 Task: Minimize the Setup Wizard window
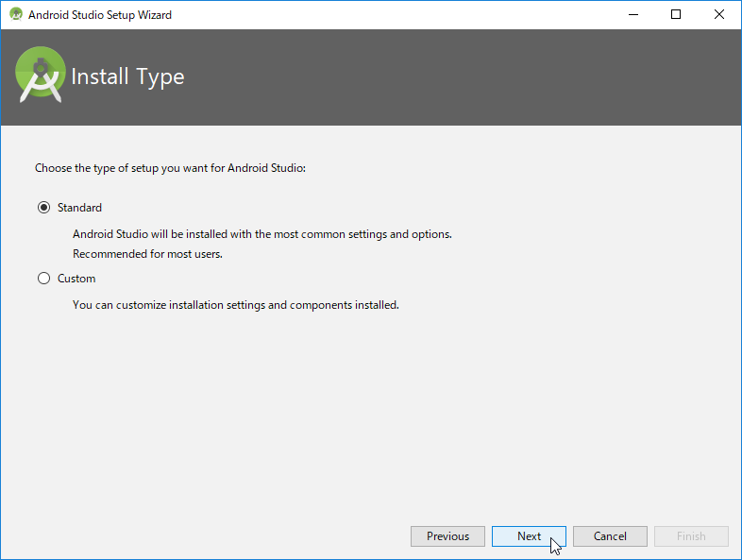click(x=633, y=15)
